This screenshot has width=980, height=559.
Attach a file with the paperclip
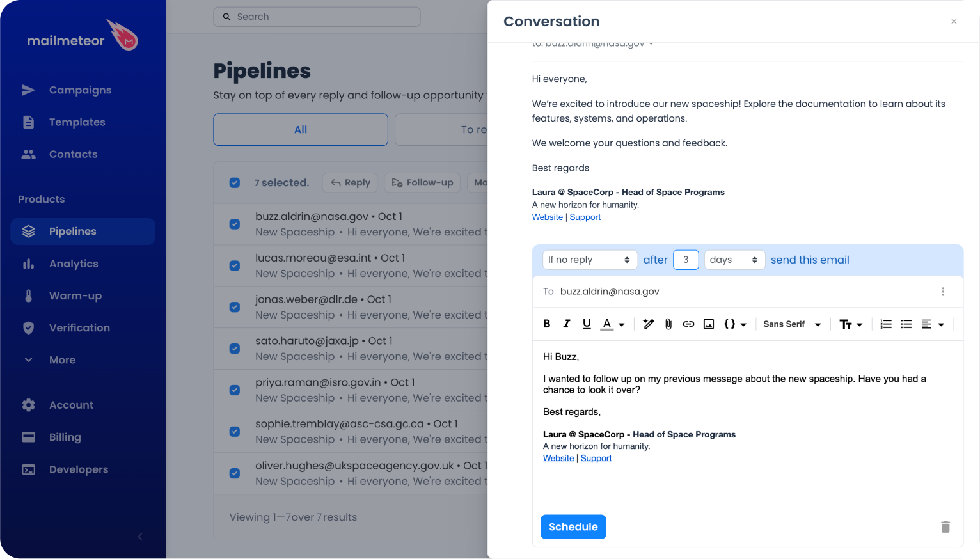coord(668,324)
